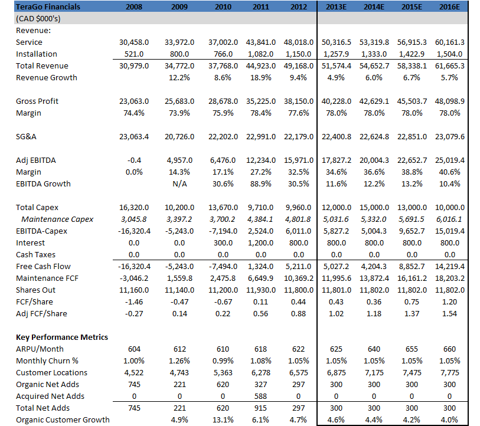Image resolution: width=480 pixels, height=426 pixels.
Task: Click SG&A value 20,726.0
Action: pos(179,137)
